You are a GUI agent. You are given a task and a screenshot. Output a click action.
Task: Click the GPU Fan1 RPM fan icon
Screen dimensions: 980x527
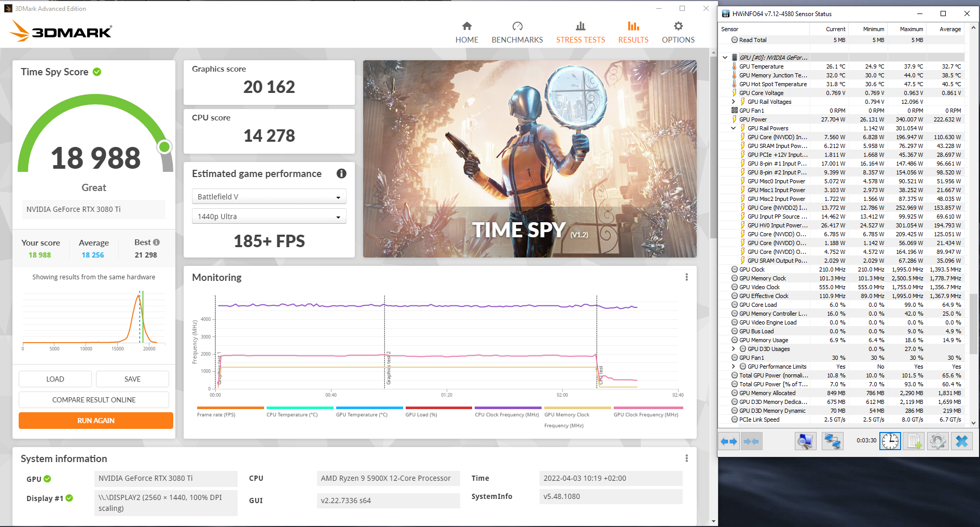[734, 111]
